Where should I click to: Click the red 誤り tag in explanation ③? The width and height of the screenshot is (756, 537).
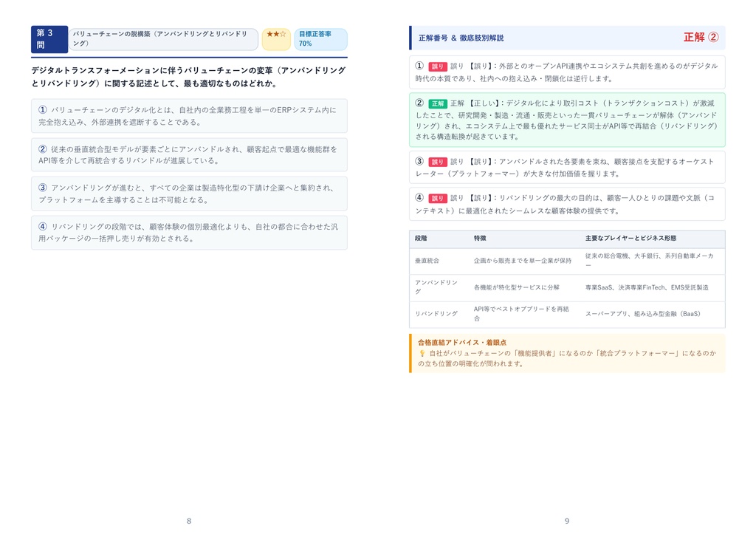437,162
